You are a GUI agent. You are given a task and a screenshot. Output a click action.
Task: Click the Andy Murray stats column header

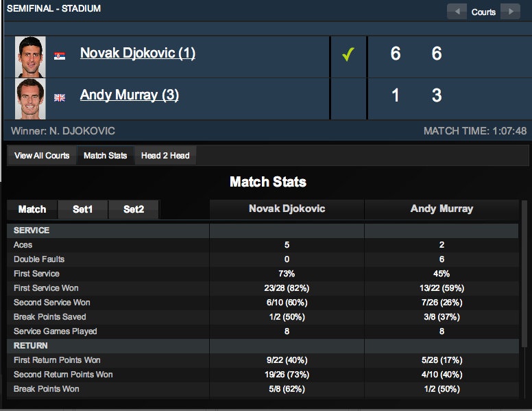coord(442,209)
